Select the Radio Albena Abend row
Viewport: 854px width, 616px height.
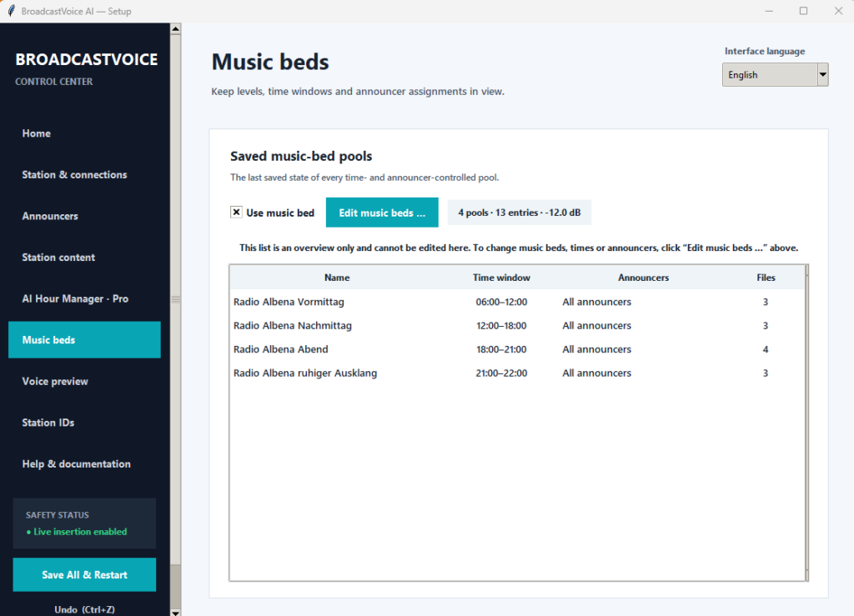(517, 349)
